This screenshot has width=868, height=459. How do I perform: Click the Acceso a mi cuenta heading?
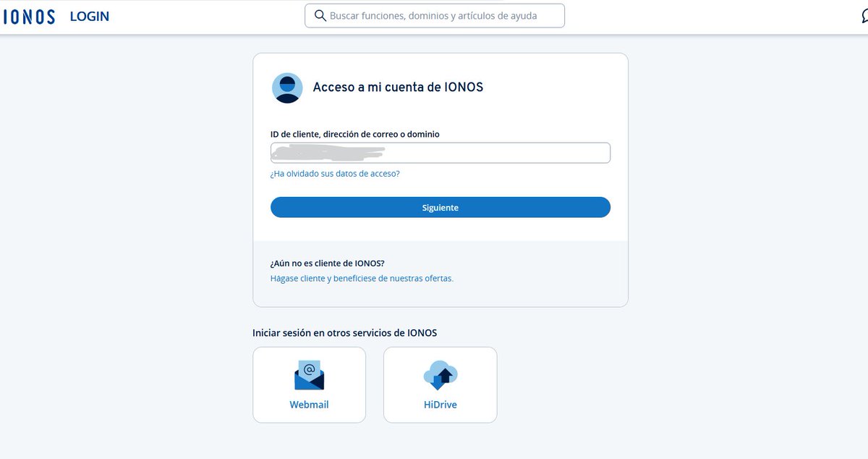click(x=399, y=87)
